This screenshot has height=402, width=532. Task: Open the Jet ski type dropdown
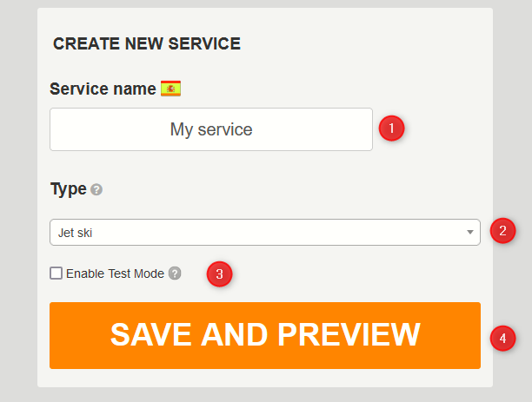pyautogui.click(x=265, y=232)
